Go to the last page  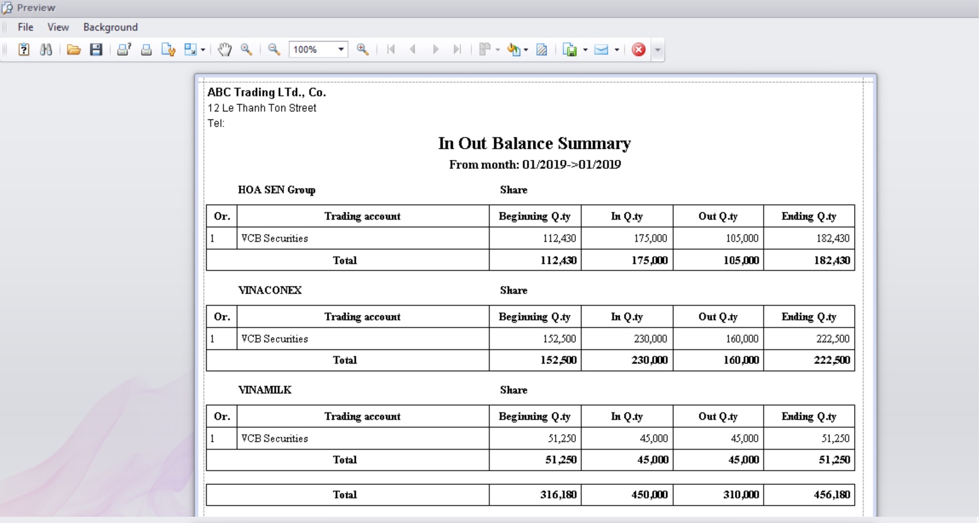tap(457, 49)
